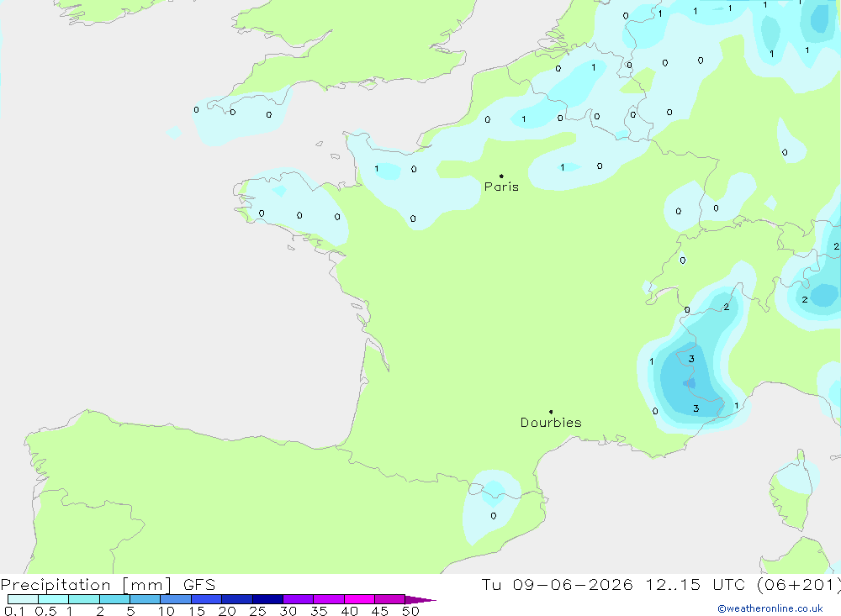This screenshot has width=841, height=616.
Task: Click the date Tu 09-06-2026
Action: 557,585
